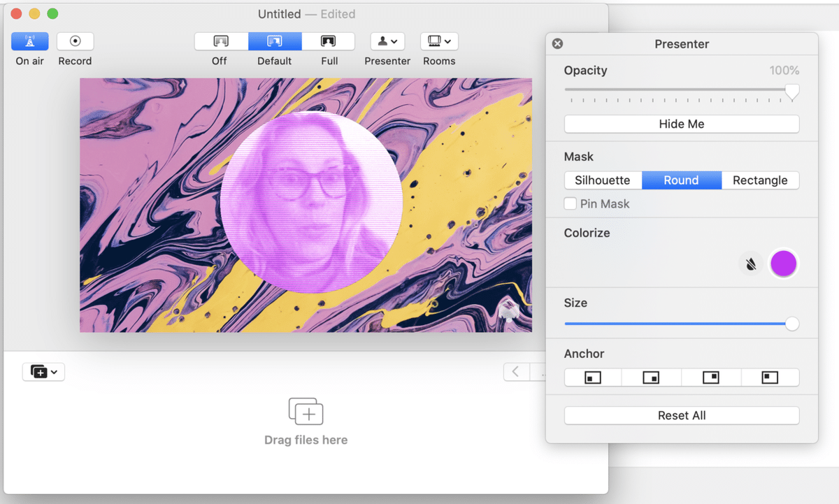Start recording with the Record button
Viewport: 839px width, 504px height.
(x=75, y=41)
